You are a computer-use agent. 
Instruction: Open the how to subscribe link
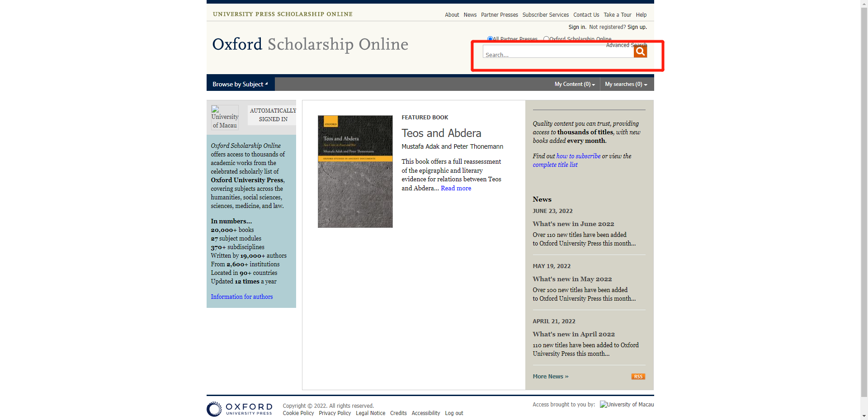pyautogui.click(x=578, y=156)
